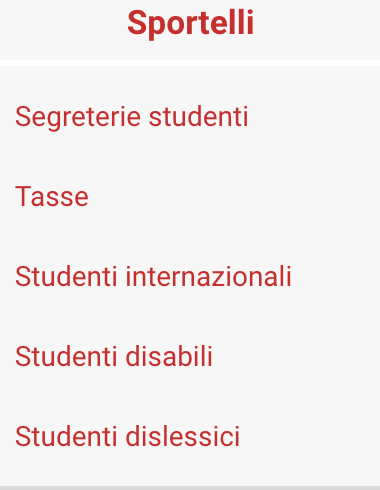Image resolution: width=380 pixels, height=490 pixels.
Task: Select the Studenti disabili link
Action: (114, 357)
